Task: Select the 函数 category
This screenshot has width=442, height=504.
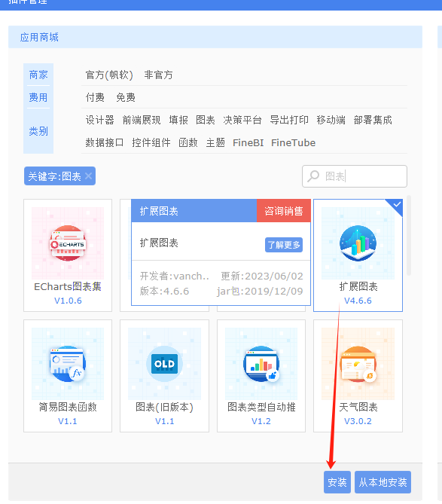Action: 188,142
